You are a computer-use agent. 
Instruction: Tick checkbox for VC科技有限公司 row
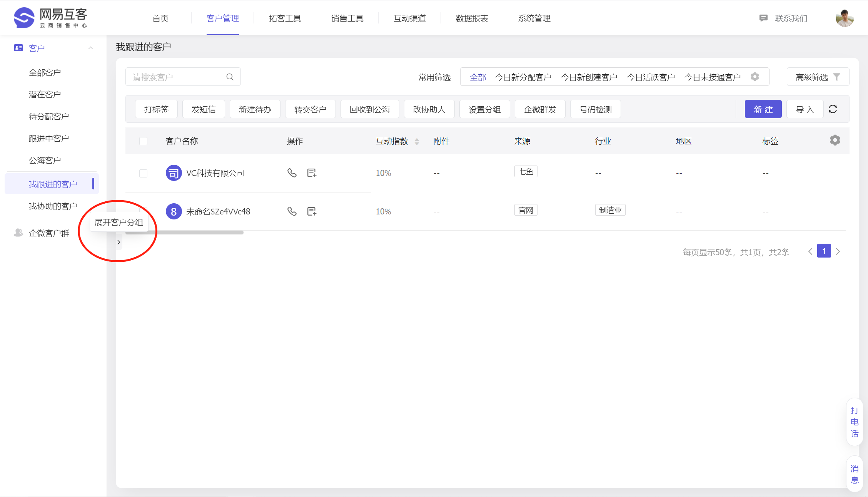pos(143,173)
